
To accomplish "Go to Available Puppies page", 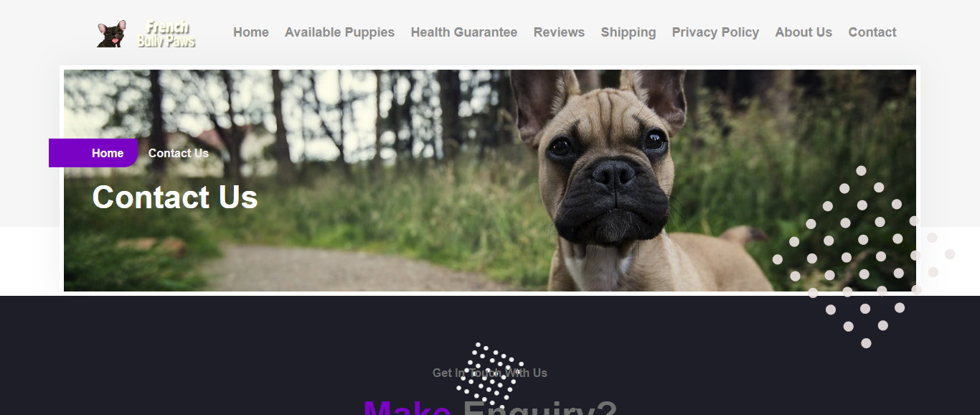I will pyautogui.click(x=339, y=32).
